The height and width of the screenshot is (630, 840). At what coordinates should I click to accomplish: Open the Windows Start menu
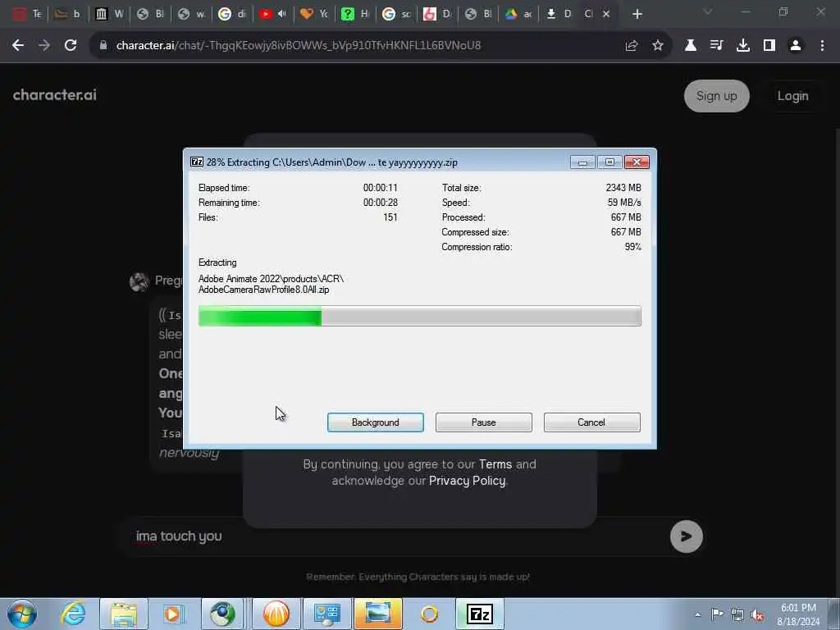(x=22, y=614)
